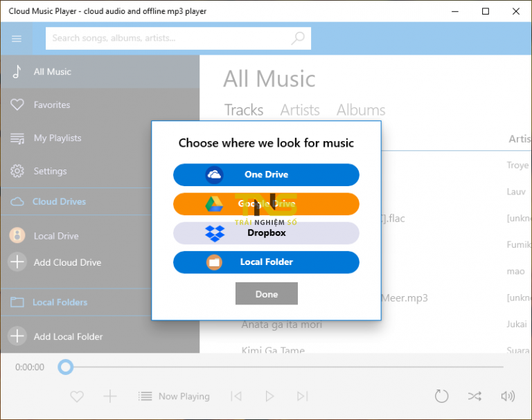Choose Dropbox as music source
This screenshot has width=532, height=420.
(266, 233)
